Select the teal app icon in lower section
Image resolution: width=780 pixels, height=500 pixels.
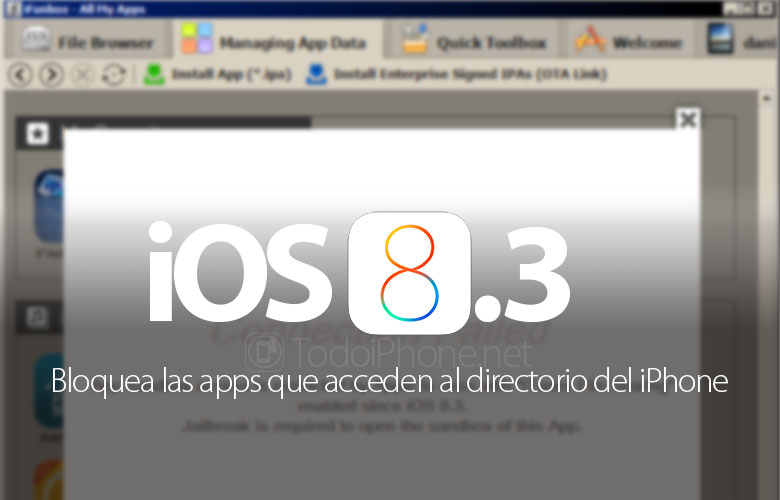(49, 391)
